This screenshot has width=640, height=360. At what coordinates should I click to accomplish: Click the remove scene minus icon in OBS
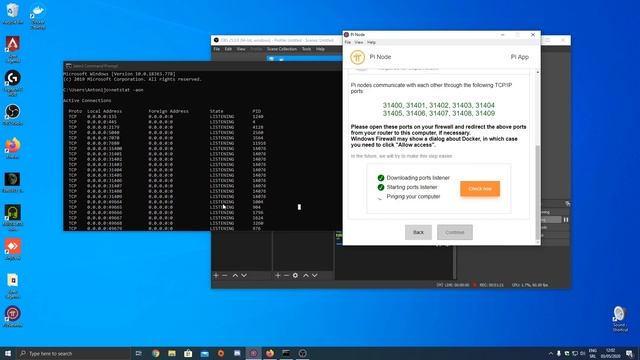click(x=224, y=276)
